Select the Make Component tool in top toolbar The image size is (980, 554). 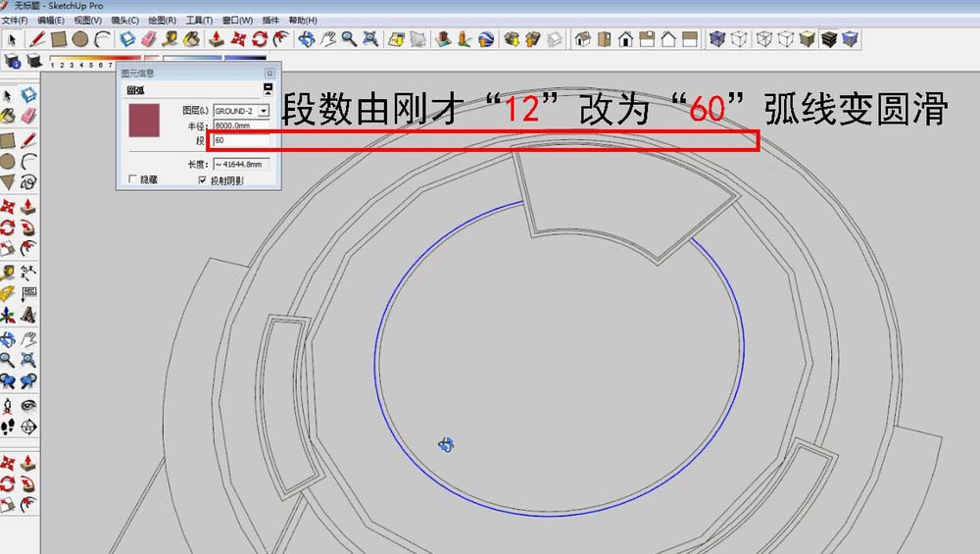coord(127,39)
